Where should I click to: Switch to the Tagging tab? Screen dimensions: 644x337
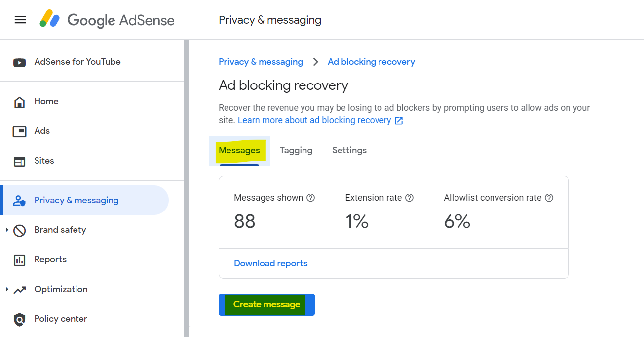pos(296,150)
